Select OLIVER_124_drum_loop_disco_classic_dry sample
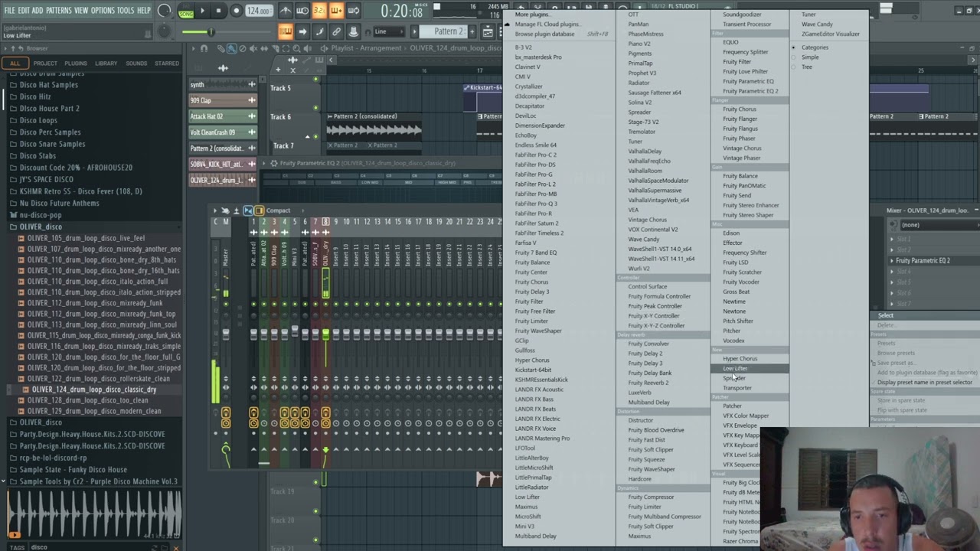This screenshot has height=551, width=980. (x=93, y=390)
